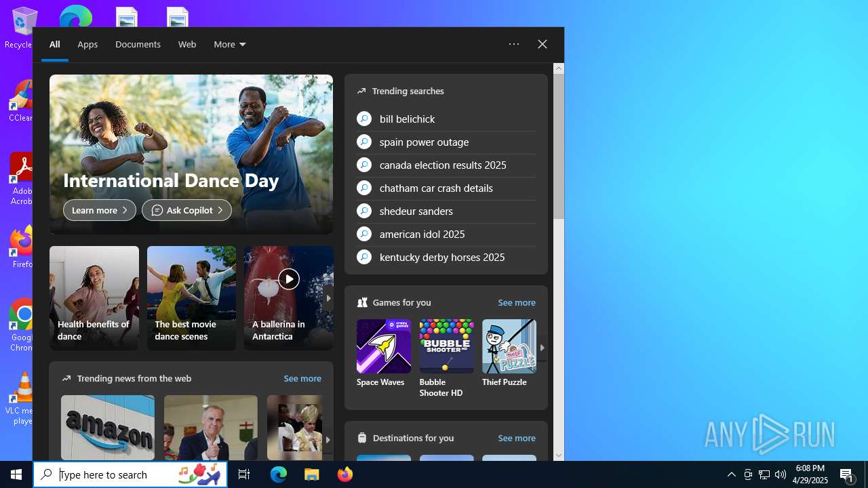The image size is (868, 488).
Task: Switch to the All tab
Action: point(54,45)
